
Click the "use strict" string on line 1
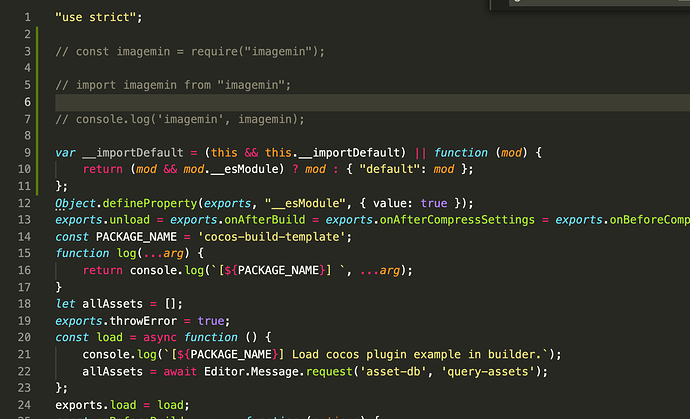tap(95, 17)
